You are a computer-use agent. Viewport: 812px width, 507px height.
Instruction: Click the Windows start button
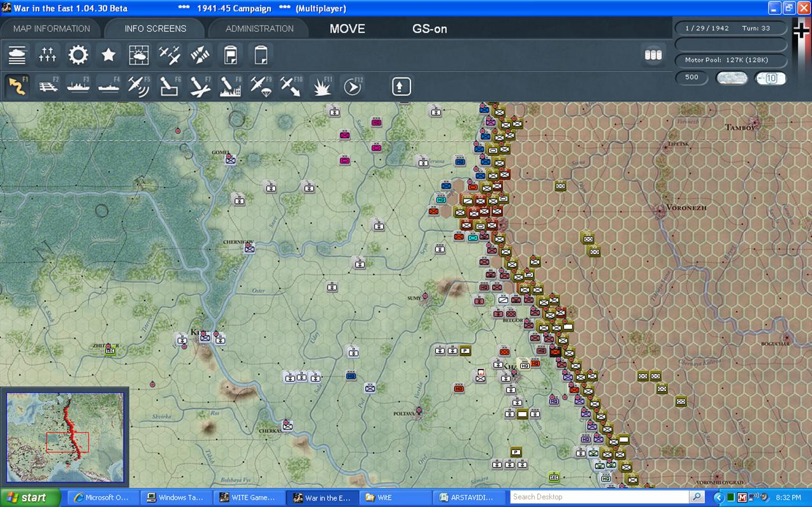(x=30, y=497)
